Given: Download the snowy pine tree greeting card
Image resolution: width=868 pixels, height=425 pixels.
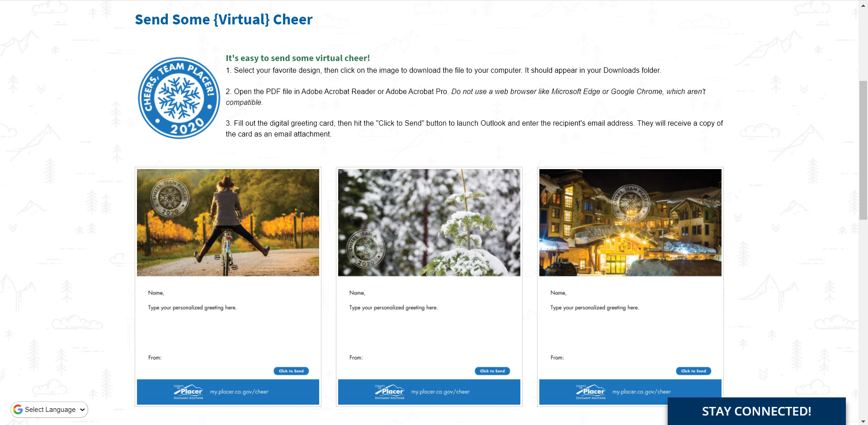Looking at the screenshot, I should (429, 287).
